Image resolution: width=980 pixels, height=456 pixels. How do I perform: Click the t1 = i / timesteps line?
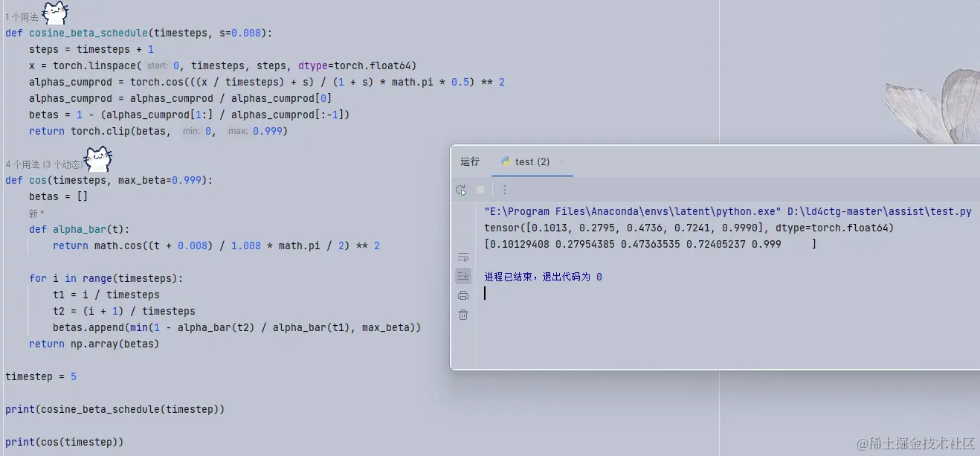point(106,295)
